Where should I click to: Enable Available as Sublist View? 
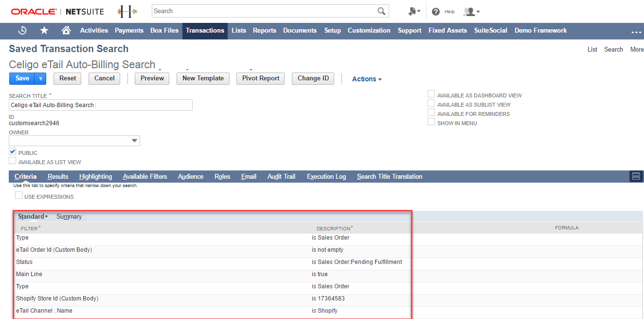point(431,103)
